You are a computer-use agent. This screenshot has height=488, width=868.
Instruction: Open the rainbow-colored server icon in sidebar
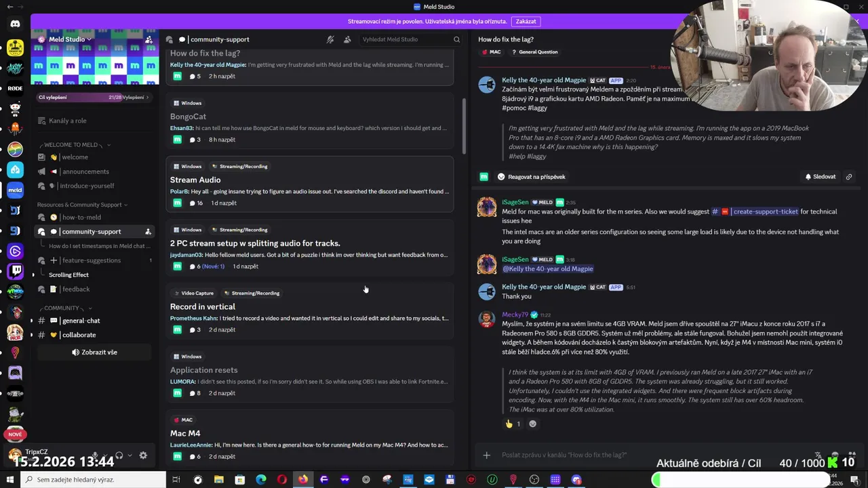15,149
